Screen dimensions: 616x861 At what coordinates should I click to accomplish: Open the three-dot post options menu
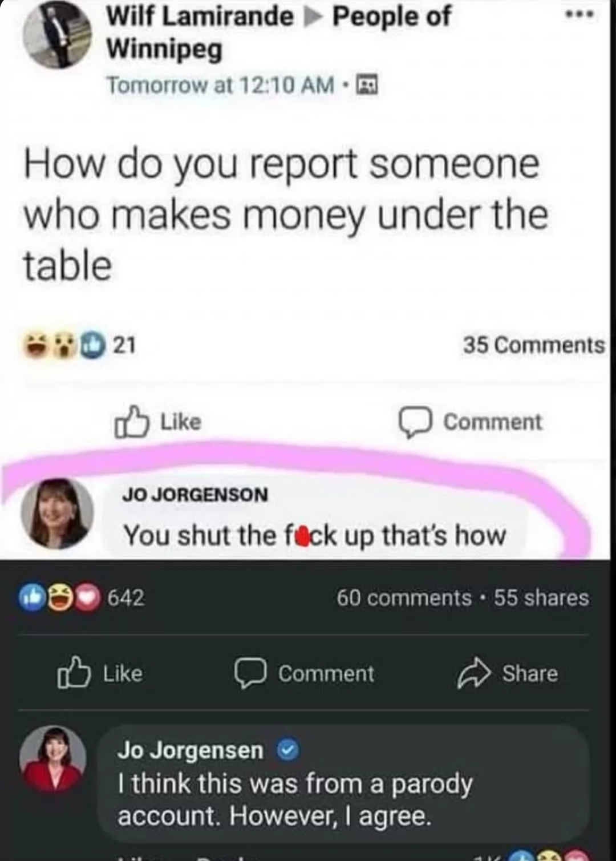(x=579, y=14)
